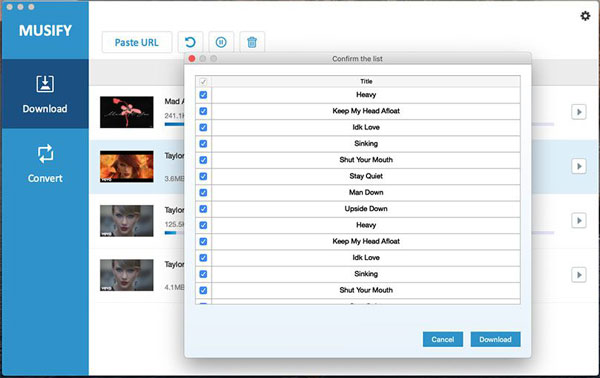Confirm list with Download button
Image resolution: width=600 pixels, height=378 pixels.
(x=495, y=339)
